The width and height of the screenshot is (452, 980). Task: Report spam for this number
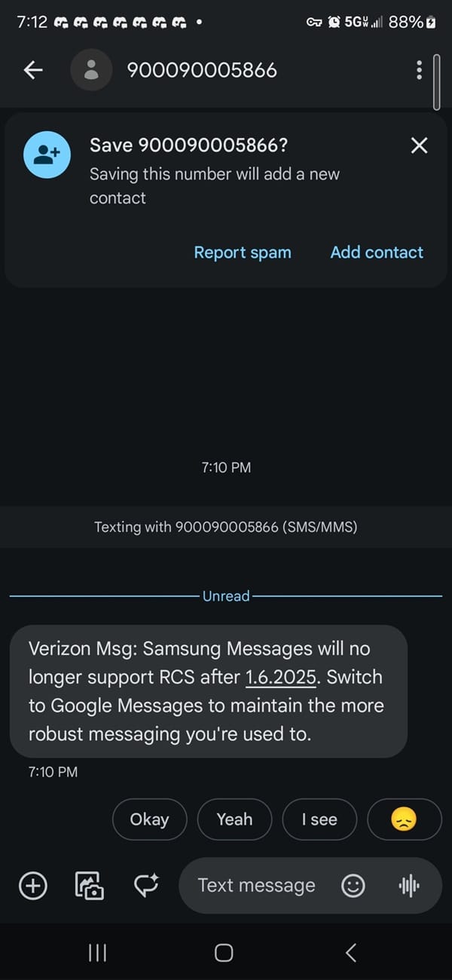coord(243,253)
